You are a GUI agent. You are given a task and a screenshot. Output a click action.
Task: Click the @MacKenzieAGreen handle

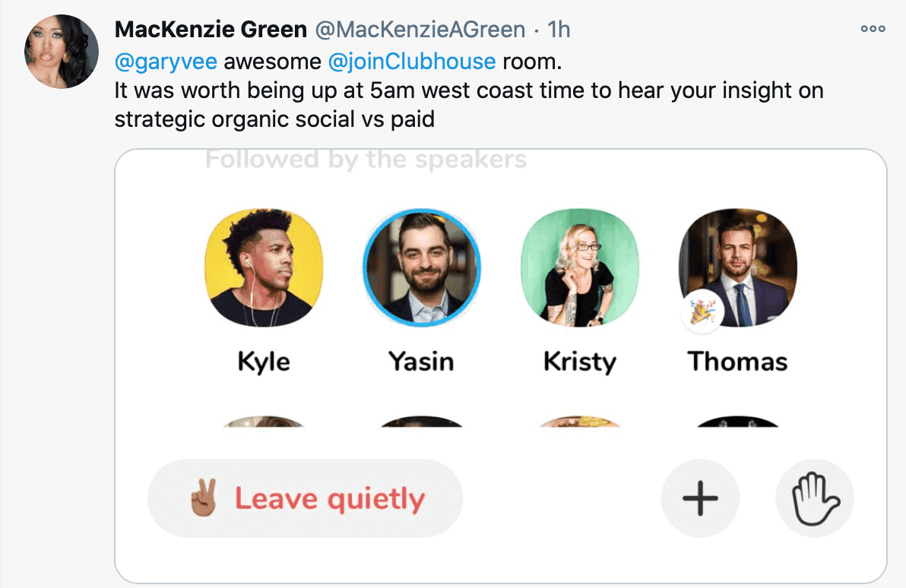click(x=420, y=29)
